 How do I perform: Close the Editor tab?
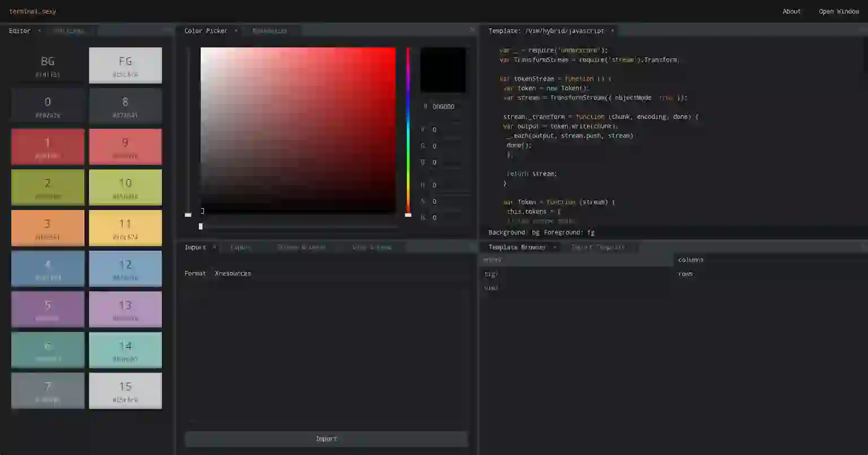tap(39, 31)
